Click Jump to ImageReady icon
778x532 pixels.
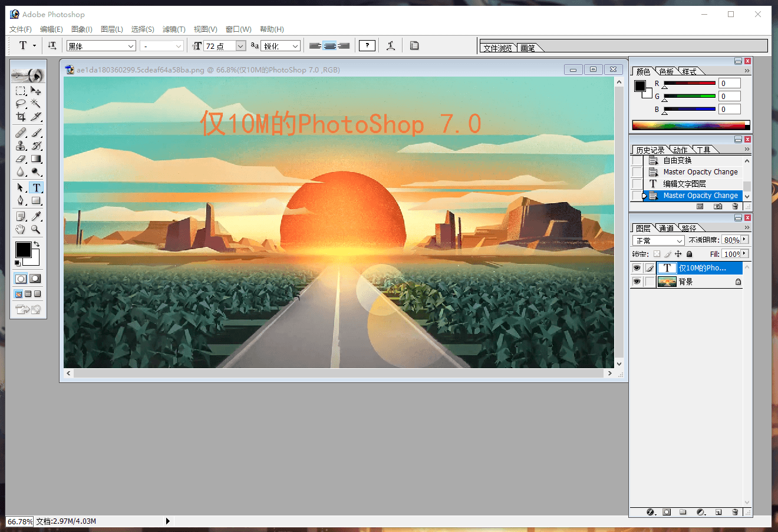coord(28,309)
